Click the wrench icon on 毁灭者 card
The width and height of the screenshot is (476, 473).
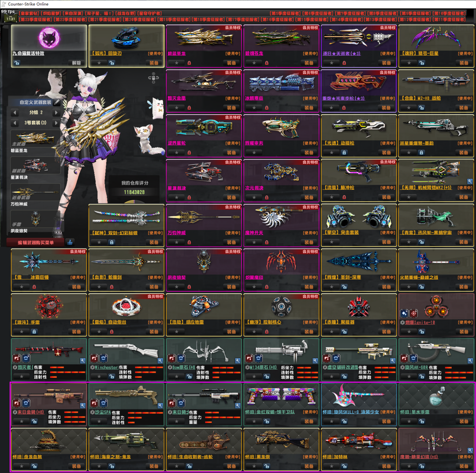tap(82, 361)
